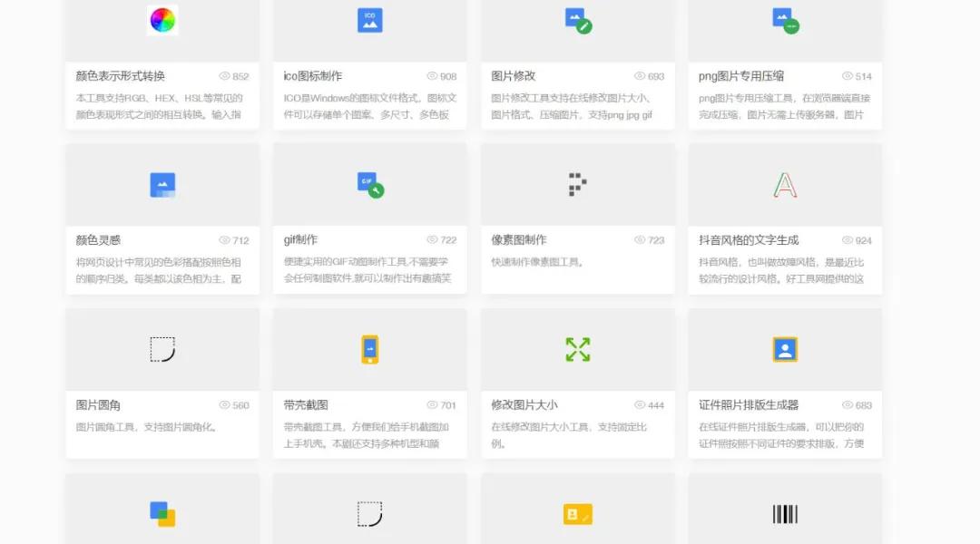The width and height of the screenshot is (980, 544).
Task: Click the blue image icon on 颜色灵感 card
Action: [162, 184]
